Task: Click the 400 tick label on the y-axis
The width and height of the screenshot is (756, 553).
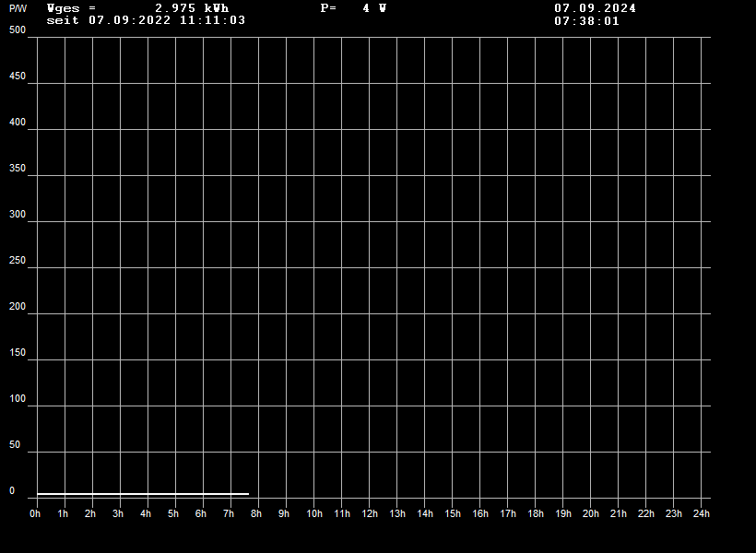Action: click(x=18, y=123)
